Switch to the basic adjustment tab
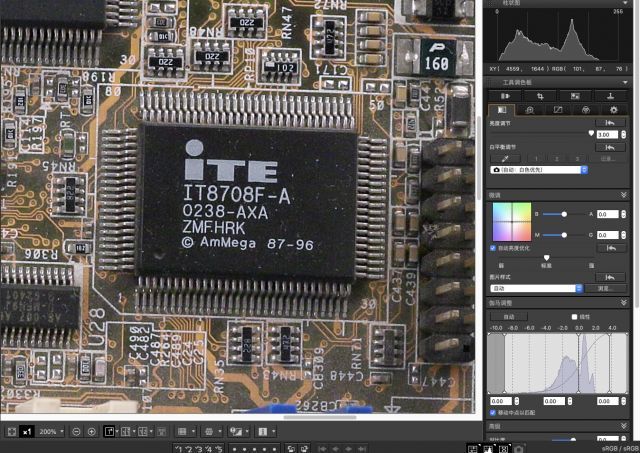Viewport: 640px width, 453px height. coord(502,110)
